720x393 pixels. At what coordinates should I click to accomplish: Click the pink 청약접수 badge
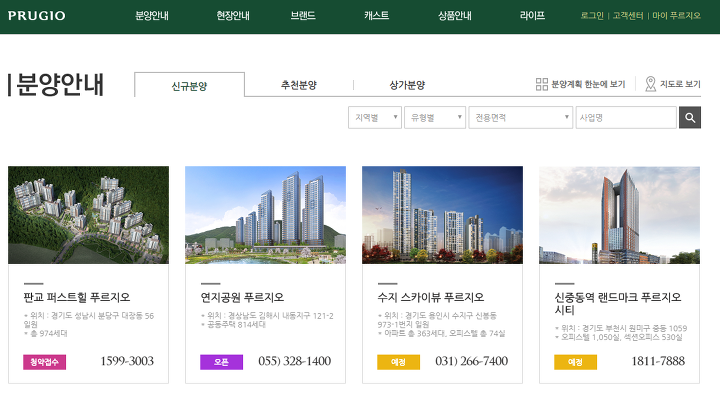[x=45, y=362]
